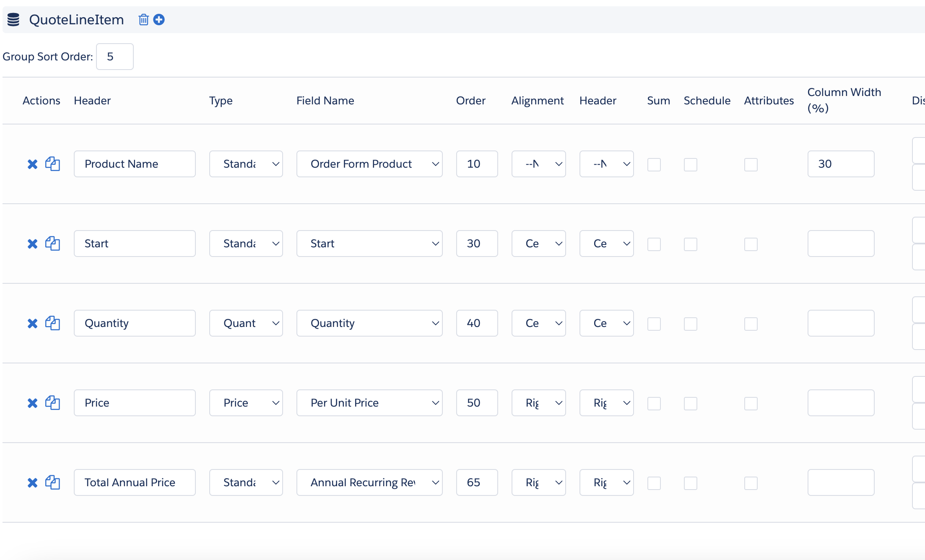Image resolution: width=925 pixels, height=560 pixels.
Task: Expand Alignment dropdown for Total Annual Price
Action: point(538,482)
